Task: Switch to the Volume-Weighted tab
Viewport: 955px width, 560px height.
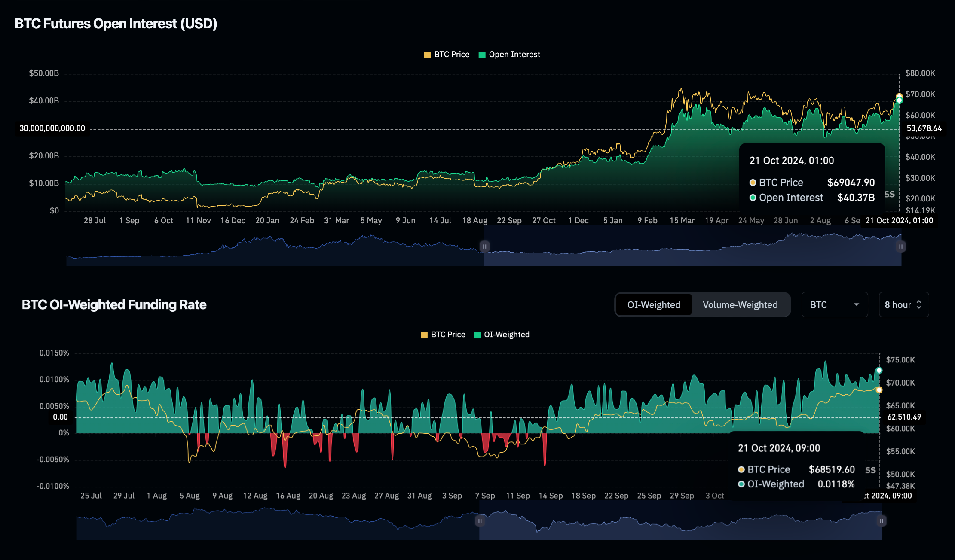Action: click(740, 305)
